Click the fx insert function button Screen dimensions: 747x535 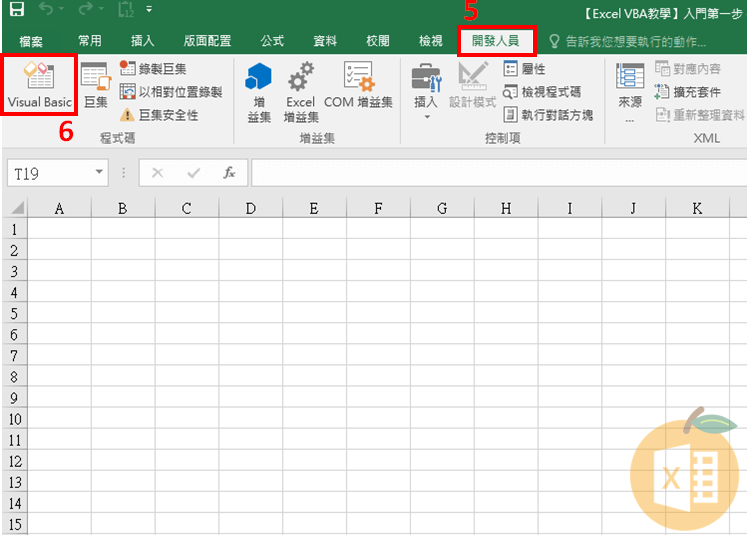[229, 173]
